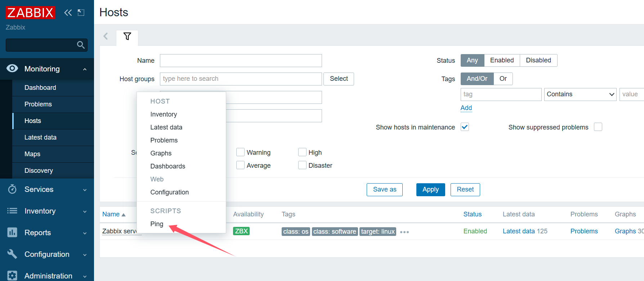Click the Reset filter button
Screen dimensions: 644x281
465,190
